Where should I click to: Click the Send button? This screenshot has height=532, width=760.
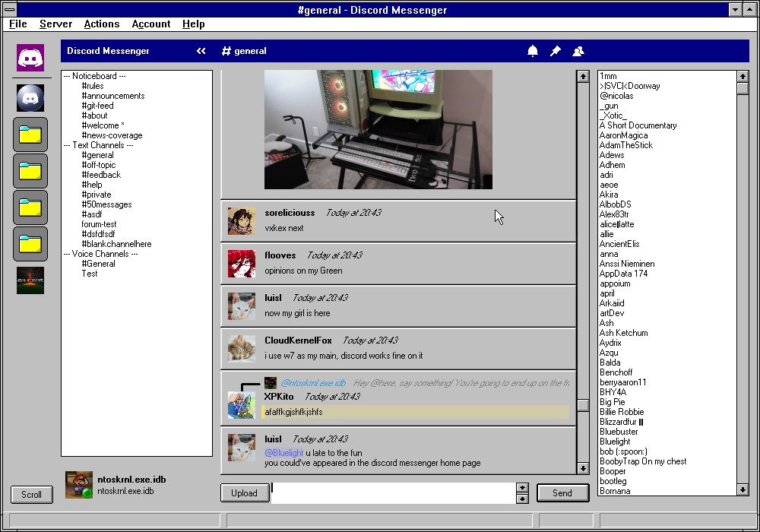click(562, 492)
